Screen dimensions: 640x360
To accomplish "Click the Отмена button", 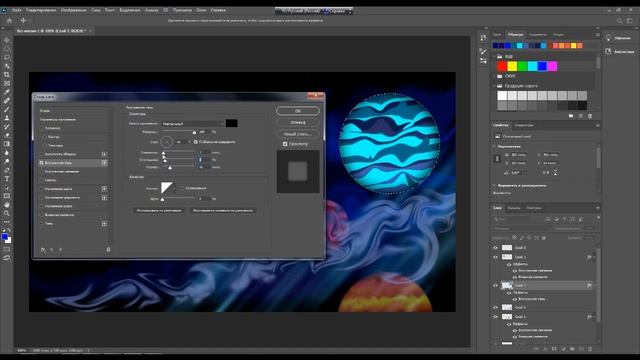I will 298,122.
